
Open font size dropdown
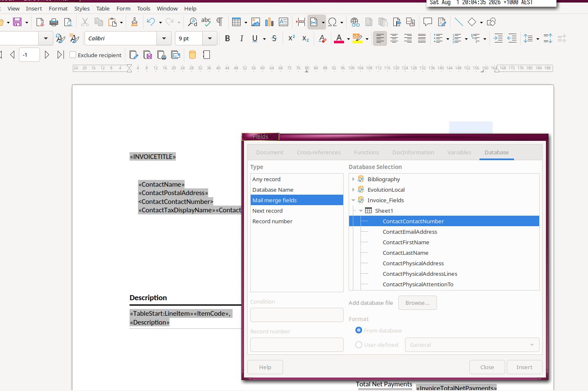[x=210, y=38]
